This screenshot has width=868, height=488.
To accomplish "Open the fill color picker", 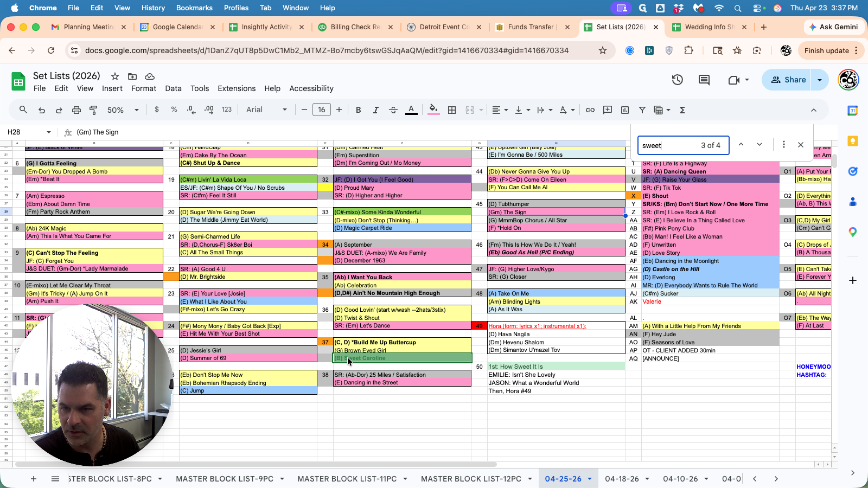I will [x=433, y=110].
